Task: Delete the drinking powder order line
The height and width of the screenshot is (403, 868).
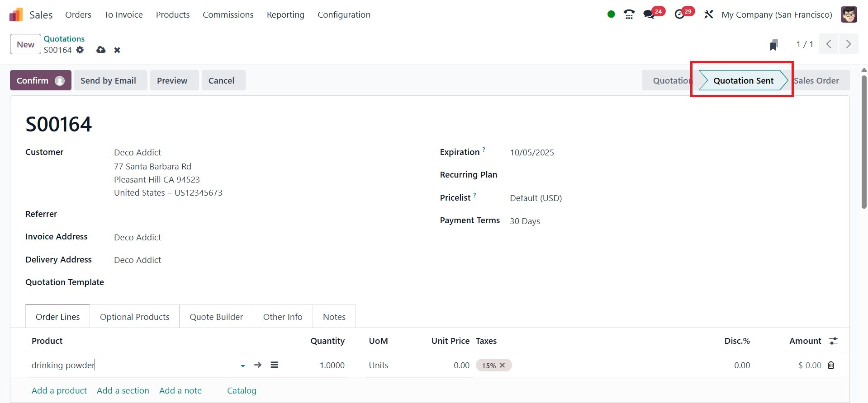Action: pos(831,366)
